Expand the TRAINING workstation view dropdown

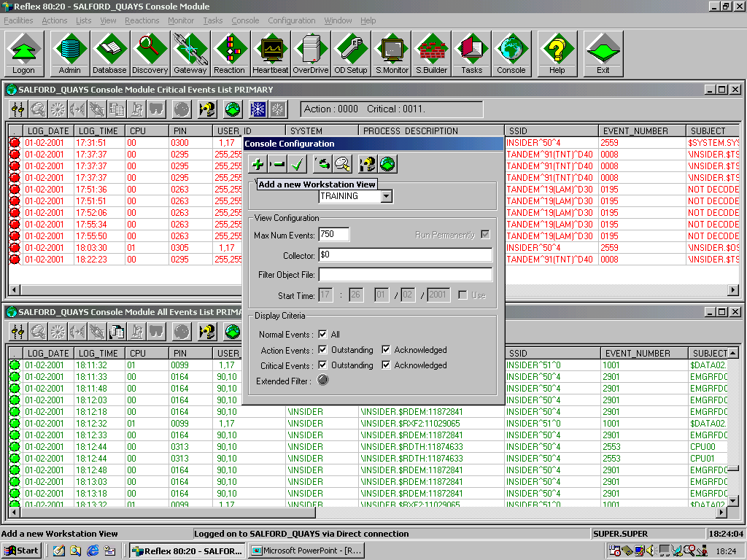point(387,196)
